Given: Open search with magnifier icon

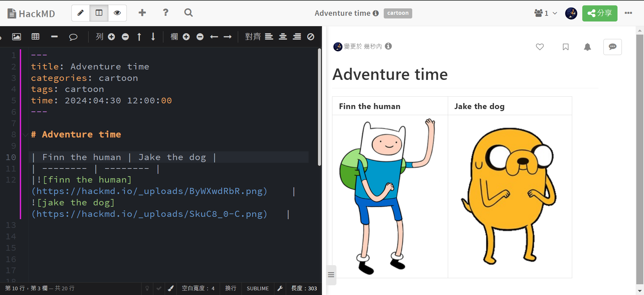Looking at the screenshot, I should (x=189, y=13).
